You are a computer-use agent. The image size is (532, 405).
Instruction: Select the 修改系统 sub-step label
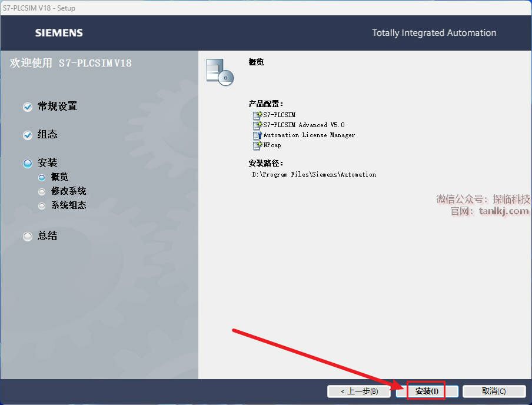tap(68, 191)
